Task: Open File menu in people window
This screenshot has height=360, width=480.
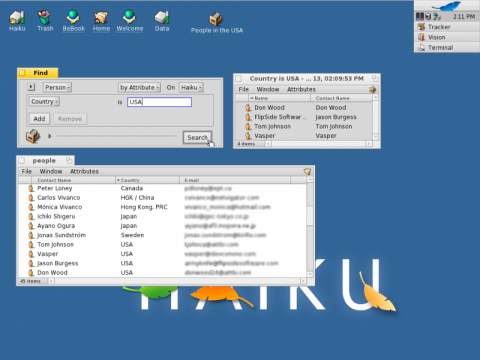Action: [x=27, y=171]
